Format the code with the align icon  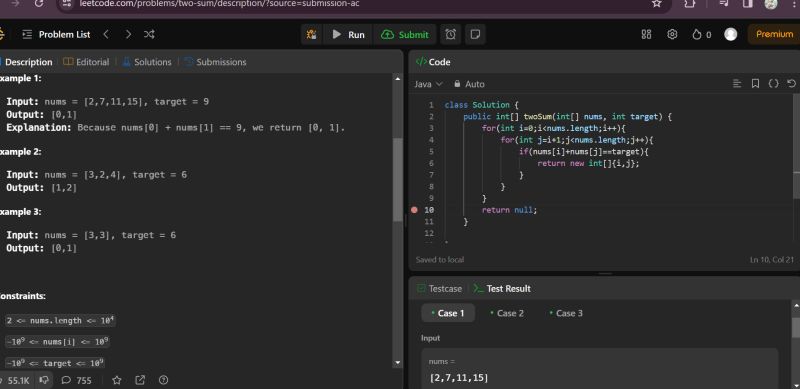pos(737,84)
